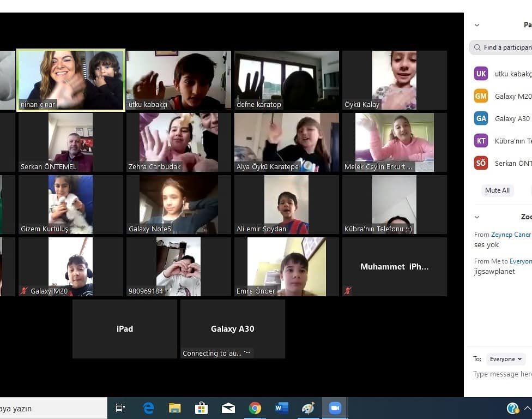Open File Explorer from the taskbar

click(175, 408)
